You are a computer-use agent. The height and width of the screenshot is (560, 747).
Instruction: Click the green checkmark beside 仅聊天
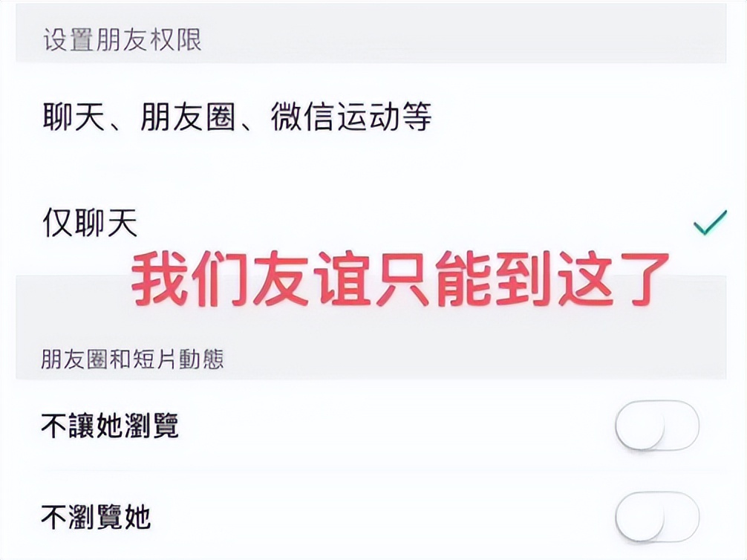point(711,223)
